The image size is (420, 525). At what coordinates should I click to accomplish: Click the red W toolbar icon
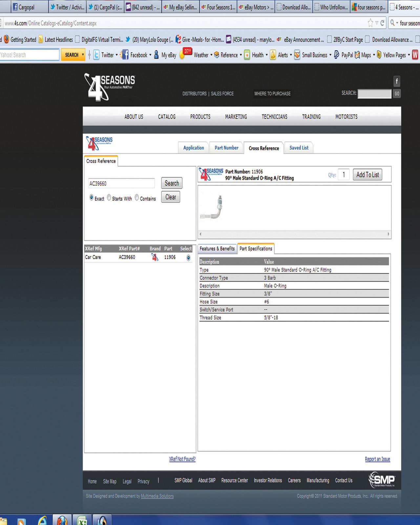[x=415, y=55]
